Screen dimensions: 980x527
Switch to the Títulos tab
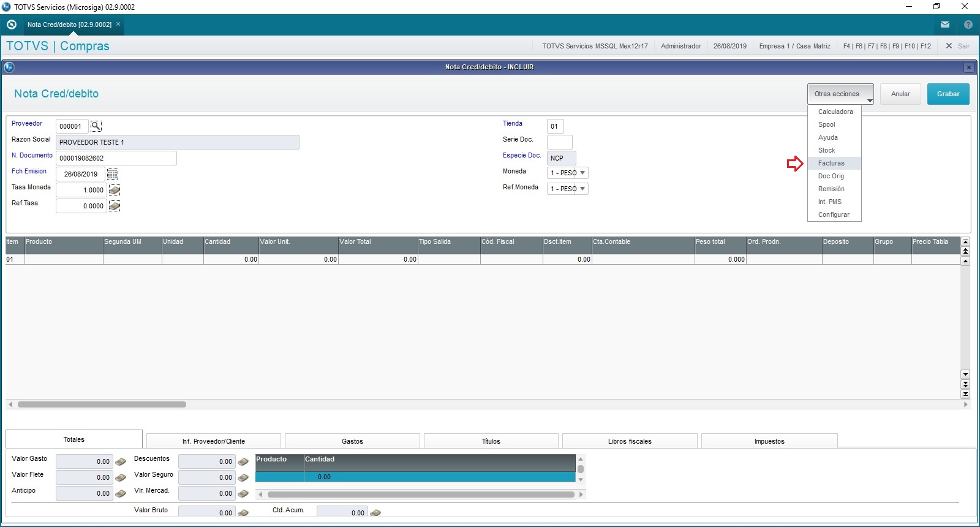pyautogui.click(x=491, y=441)
